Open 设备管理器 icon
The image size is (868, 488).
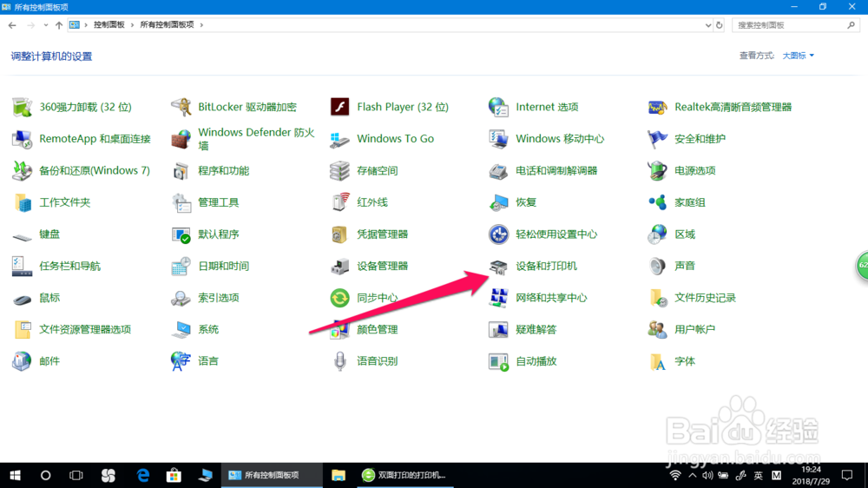click(x=340, y=267)
